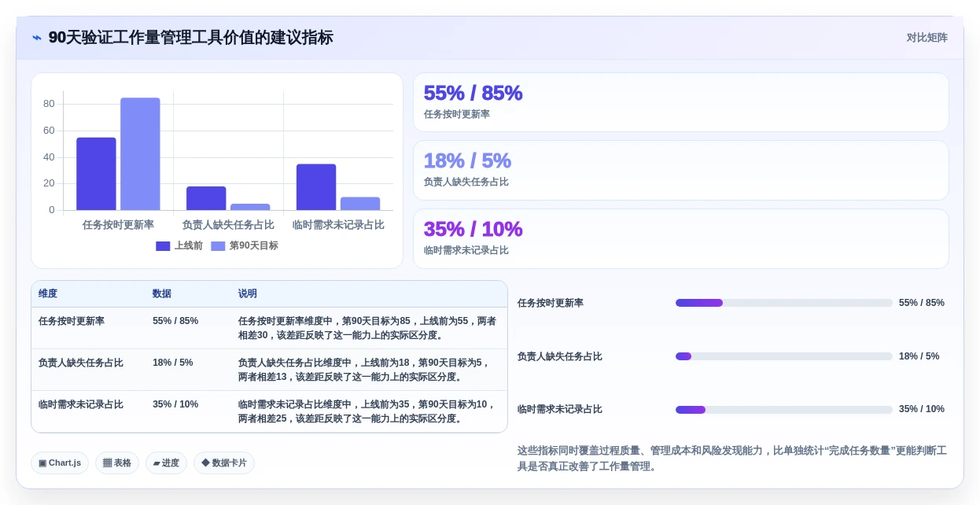Click the 任务按时更新率 progress bar
Screen dimensions: 980x505
(x=783, y=303)
